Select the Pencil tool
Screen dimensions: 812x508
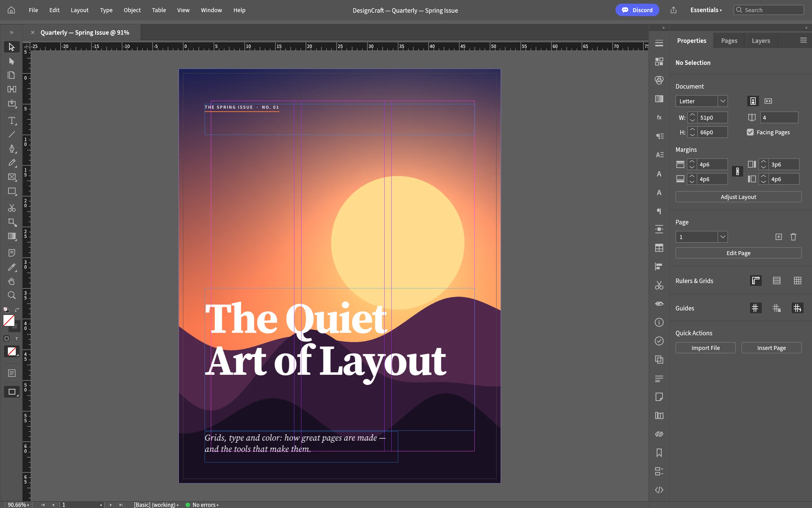point(12,163)
